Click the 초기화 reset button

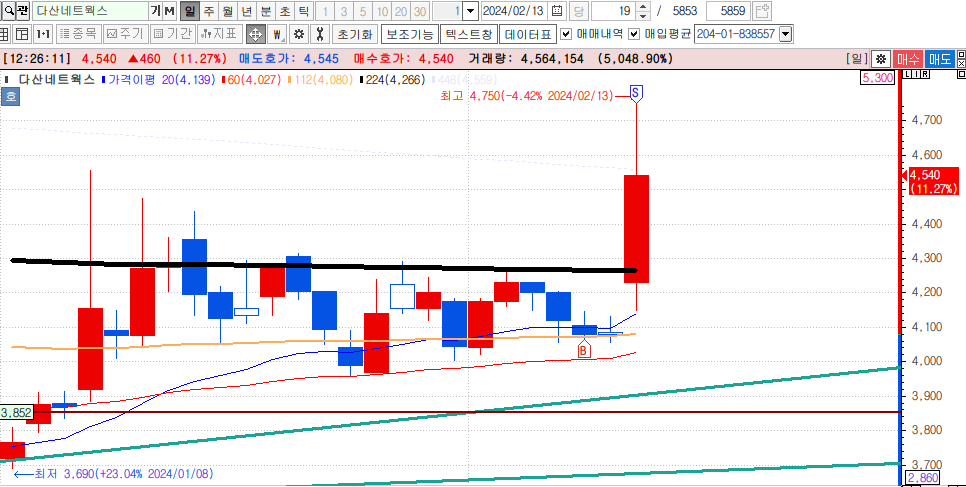355,34
